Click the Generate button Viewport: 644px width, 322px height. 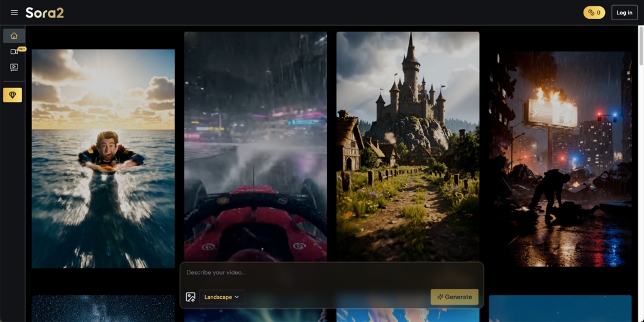coord(454,297)
